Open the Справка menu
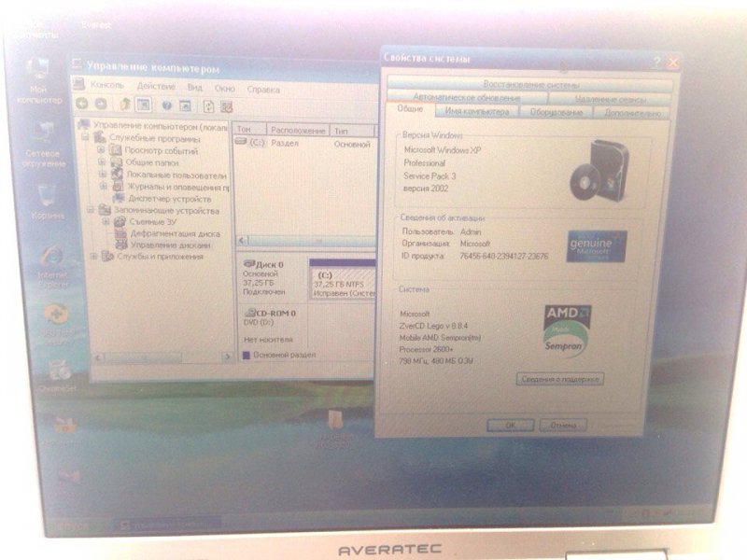The height and width of the screenshot is (560, 747). coord(263,90)
